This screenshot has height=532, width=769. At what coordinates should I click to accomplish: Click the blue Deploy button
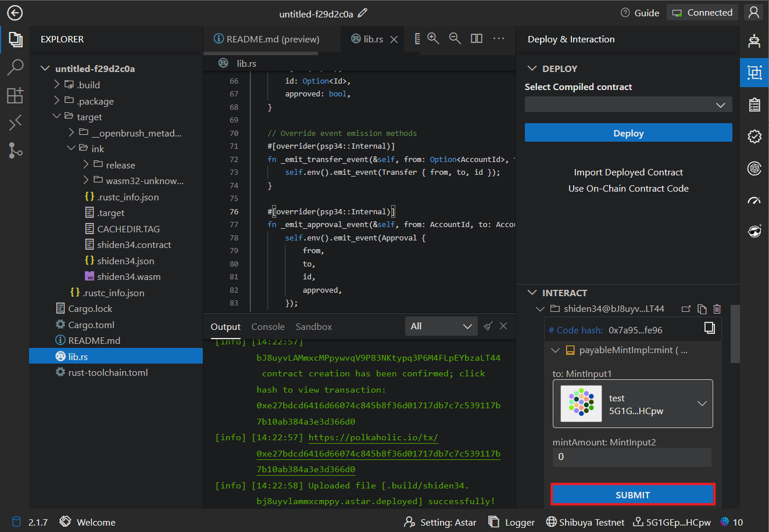point(628,133)
